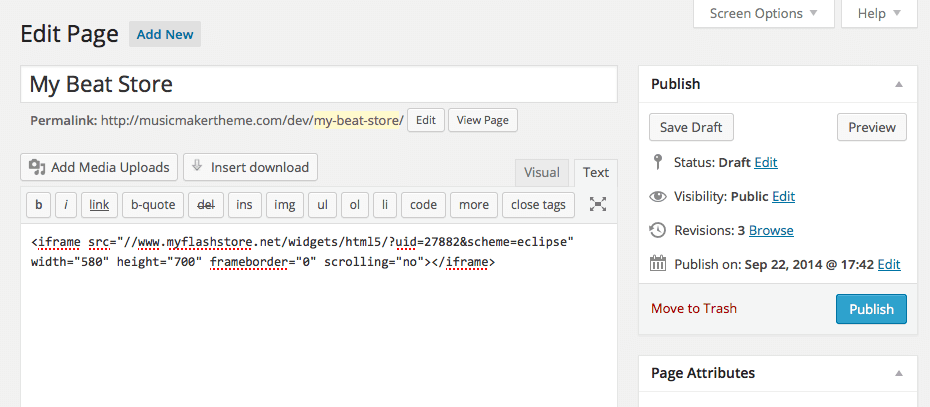Screen dimensions: 930x407
Task: Click the Insert download button
Action: [x=250, y=167]
